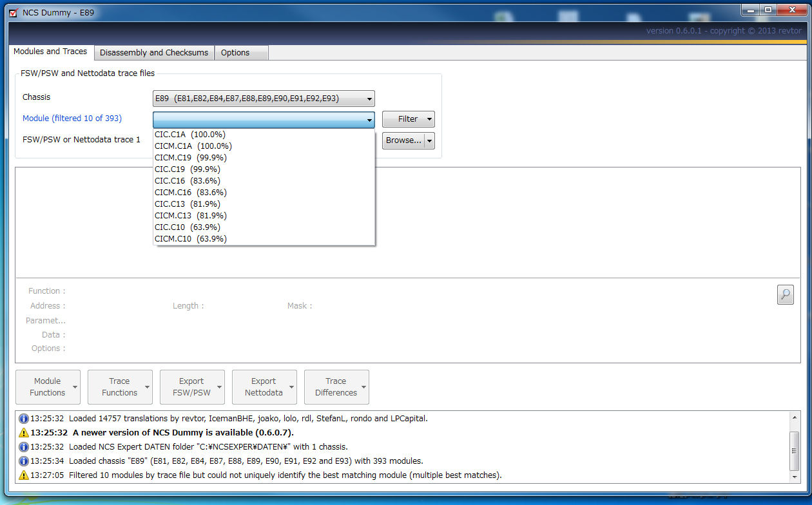The image size is (812, 505).
Task: Choose CIC.C19 (99.9%) in module list
Action: click(x=264, y=169)
